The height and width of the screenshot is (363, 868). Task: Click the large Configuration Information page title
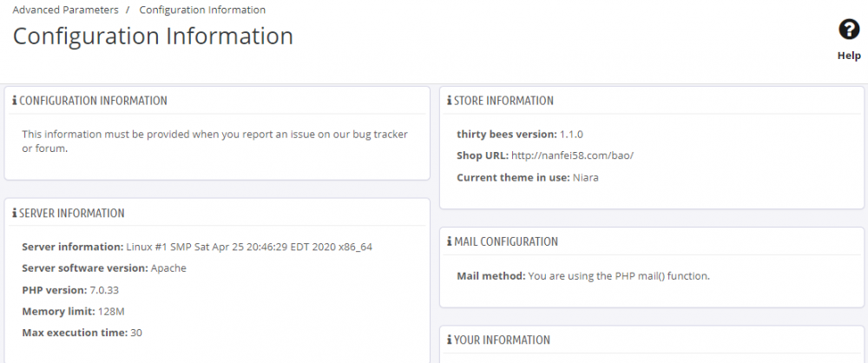tap(153, 36)
